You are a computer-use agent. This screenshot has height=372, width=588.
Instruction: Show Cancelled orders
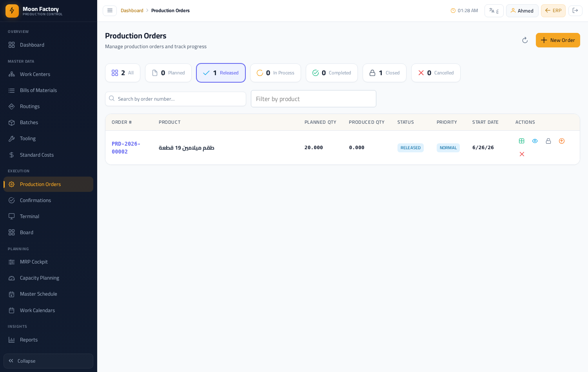click(x=436, y=73)
